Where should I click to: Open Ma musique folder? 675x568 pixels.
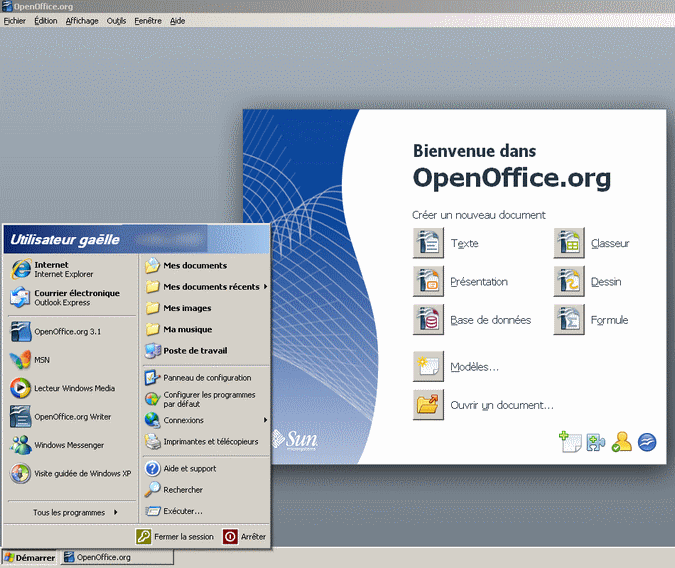[x=206, y=329]
